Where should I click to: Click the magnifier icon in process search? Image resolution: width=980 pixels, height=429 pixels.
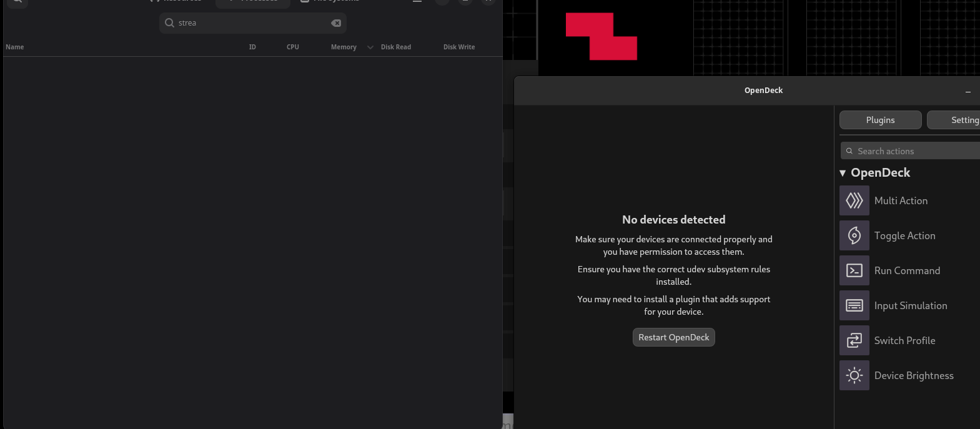(x=169, y=23)
